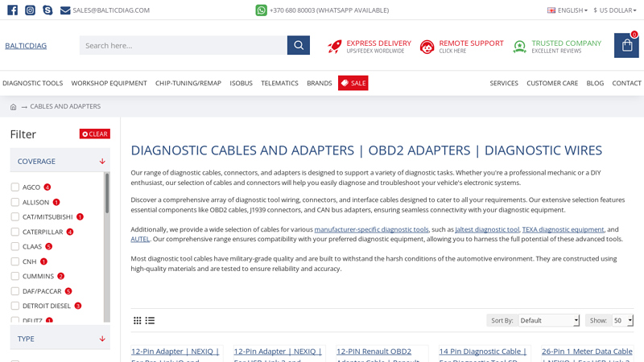644x362 pixels.
Task: Open the Customer Care menu
Action: 552,83
